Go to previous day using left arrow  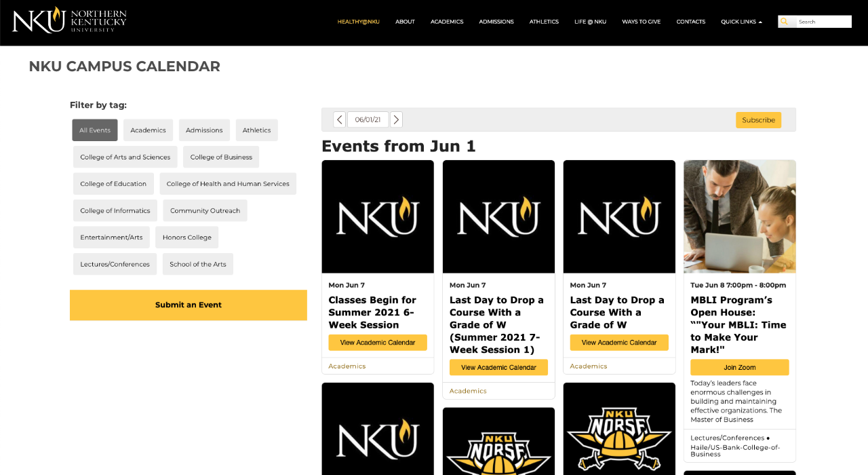[x=338, y=119]
